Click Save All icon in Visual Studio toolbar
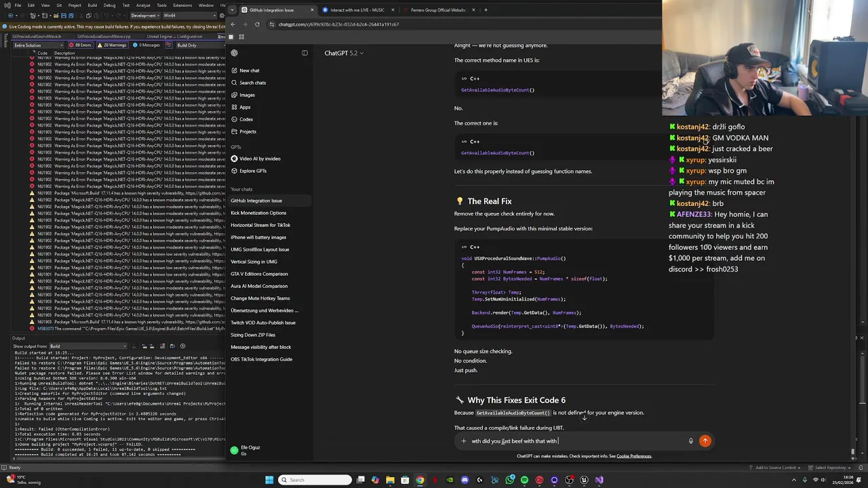The height and width of the screenshot is (488, 868). [x=71, y=16]
